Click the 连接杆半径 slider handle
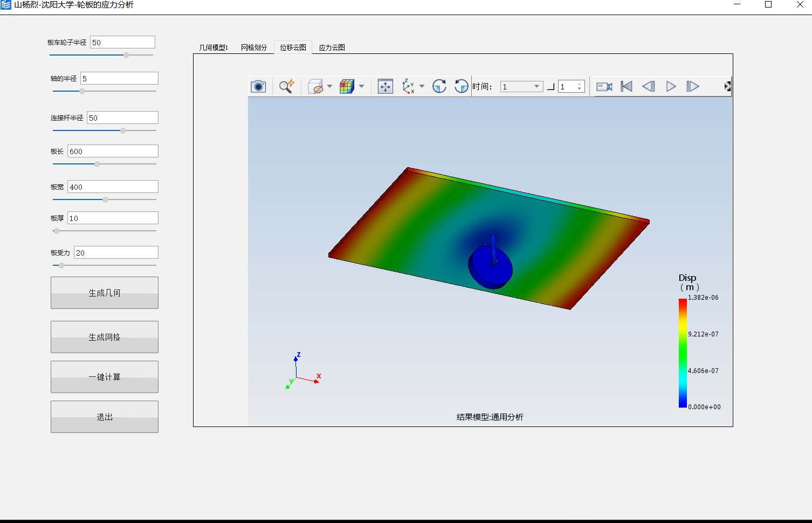The height and width of the screenshot is (523, 812). 123,130
